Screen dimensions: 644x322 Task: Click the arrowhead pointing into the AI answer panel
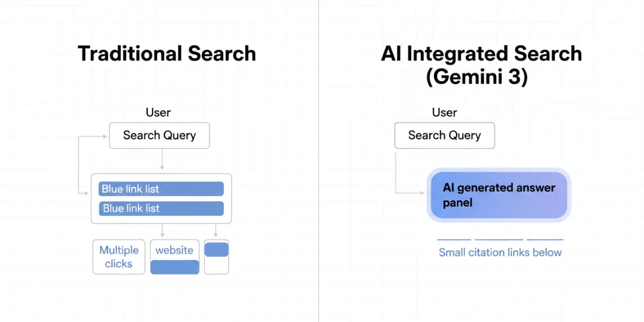[424, 192]
